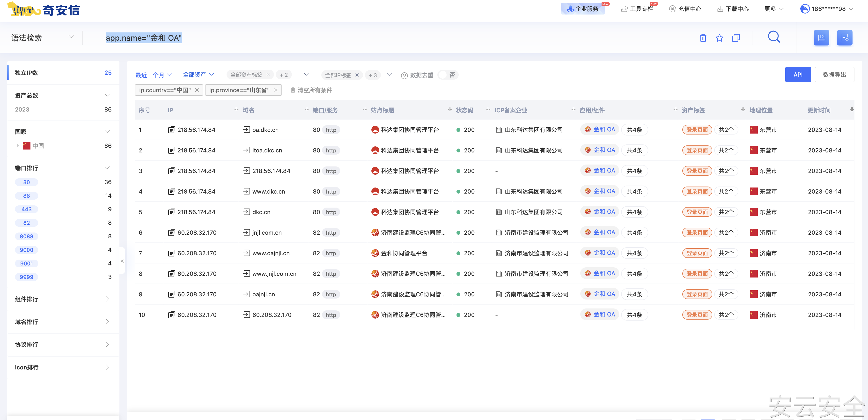Expand the 协议排行 section
This screenshot has height=420, width=868.
(107, 345)
